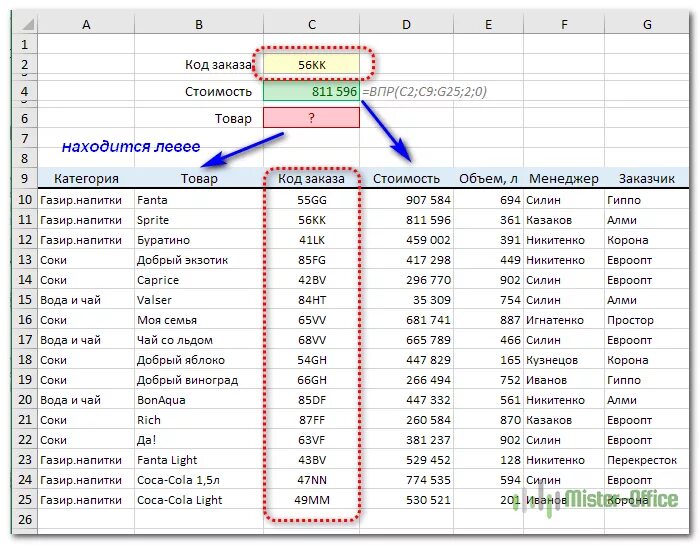Screen dimensions: 700x545
Task: Click the cell containing 'Да!'
Action: pos(199,440)
